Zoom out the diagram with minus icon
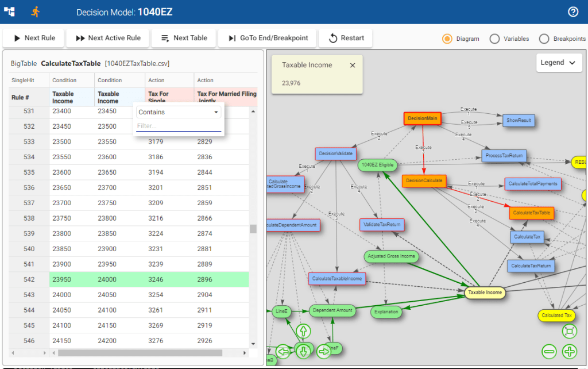The height and width of the screenshot is (369, 588). coord(549,351)
